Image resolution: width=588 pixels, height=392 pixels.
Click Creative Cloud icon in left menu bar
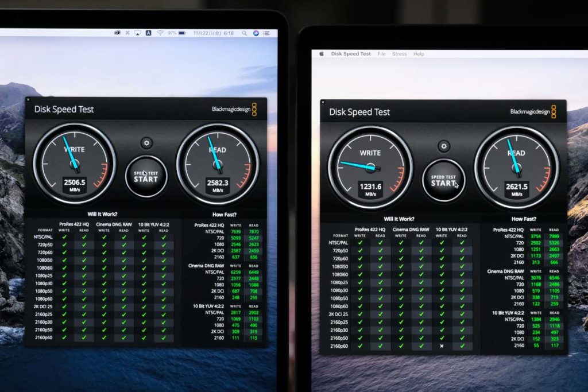pyautogui.click(x=117, y=33)
